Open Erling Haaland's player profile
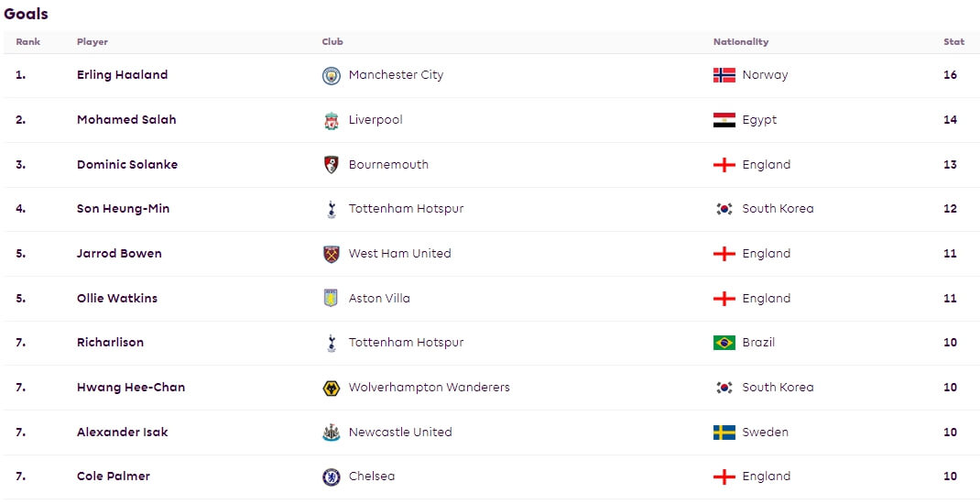The height and width of the screenshot is (504, 980). 123,75
